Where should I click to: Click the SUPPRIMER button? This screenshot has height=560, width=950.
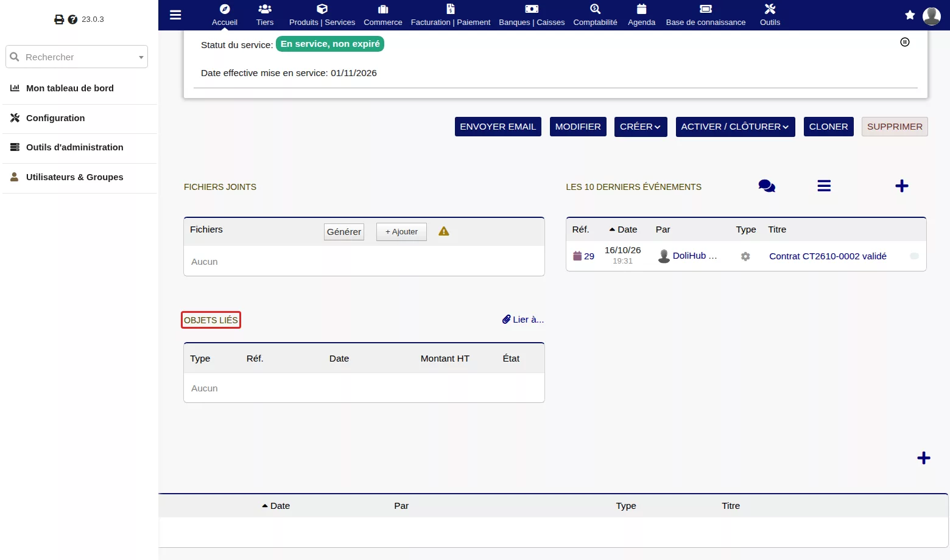click(895, 127)
